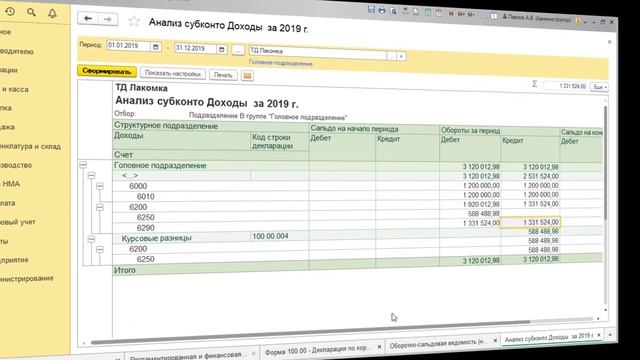This screenshot has width=640, height=360.
Task: Collapse the Курсовые разницы group
Action: tap(91, 238)
